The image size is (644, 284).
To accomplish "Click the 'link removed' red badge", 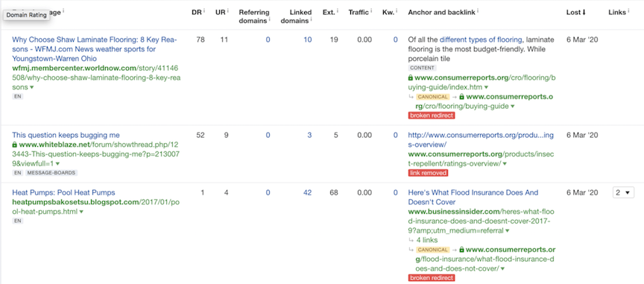I will [x=428, y=173].
